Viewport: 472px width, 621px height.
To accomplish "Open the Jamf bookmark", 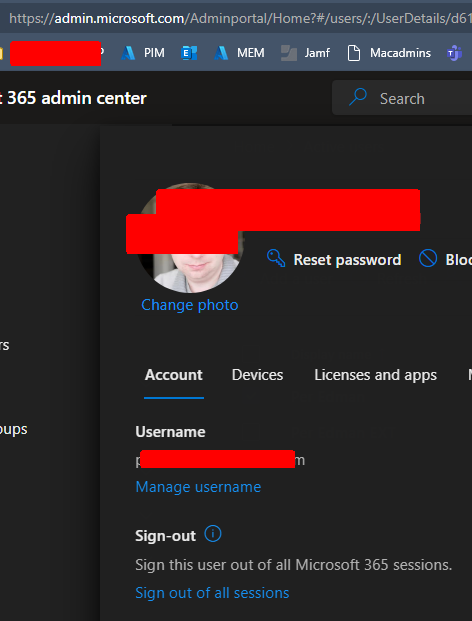I will (305, 53).
